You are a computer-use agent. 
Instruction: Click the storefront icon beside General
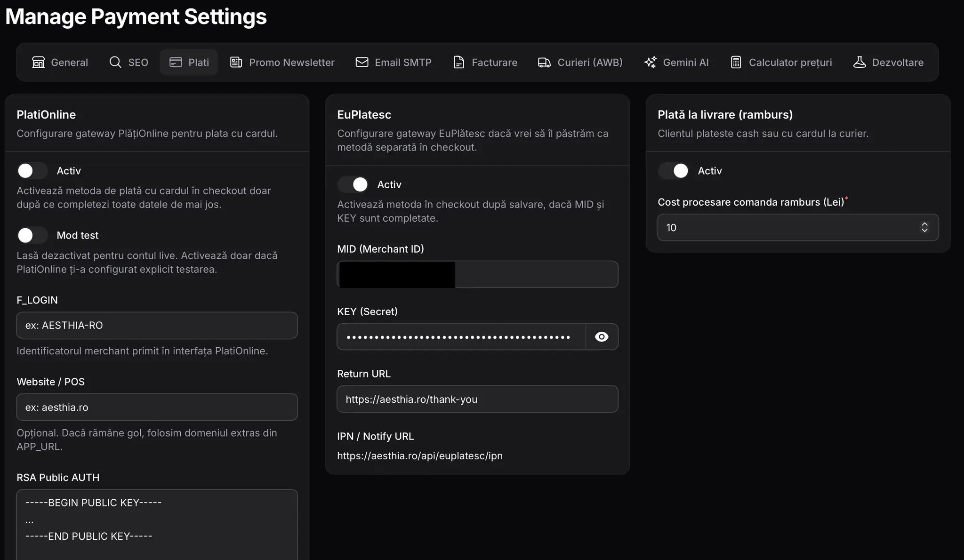click(38, 62)
